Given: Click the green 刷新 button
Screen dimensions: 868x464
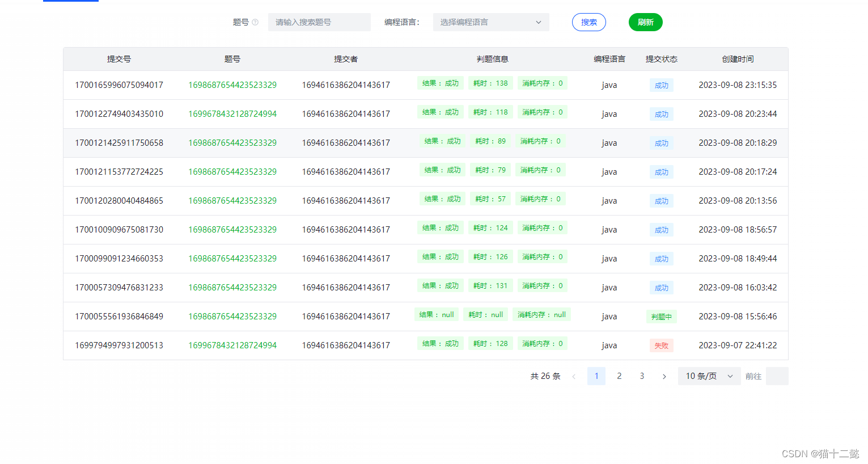Looking at the screenshot, I should (x=646, y=22).
